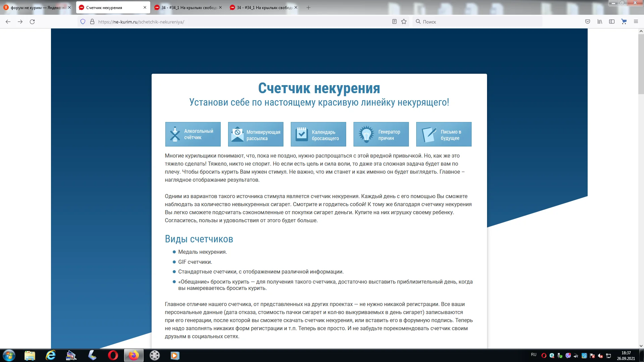Open the Pocket save icon

(588, 22)
